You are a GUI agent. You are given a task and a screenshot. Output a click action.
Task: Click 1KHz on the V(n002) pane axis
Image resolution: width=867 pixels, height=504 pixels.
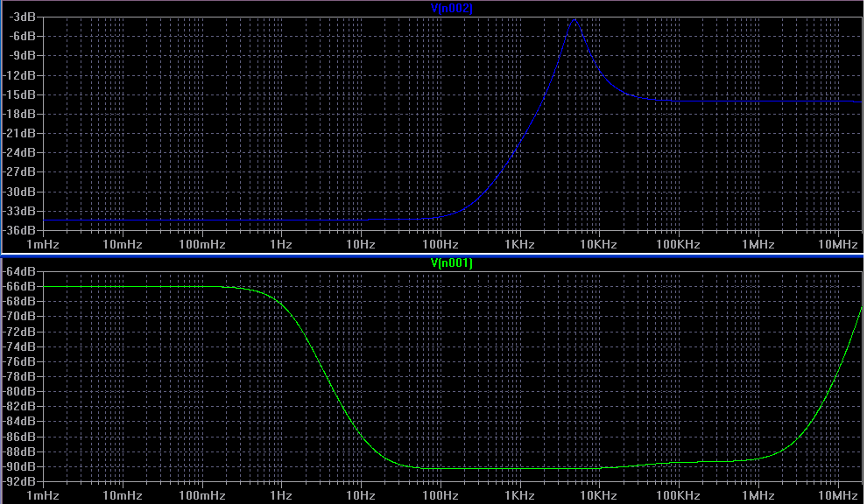[519, 244]
